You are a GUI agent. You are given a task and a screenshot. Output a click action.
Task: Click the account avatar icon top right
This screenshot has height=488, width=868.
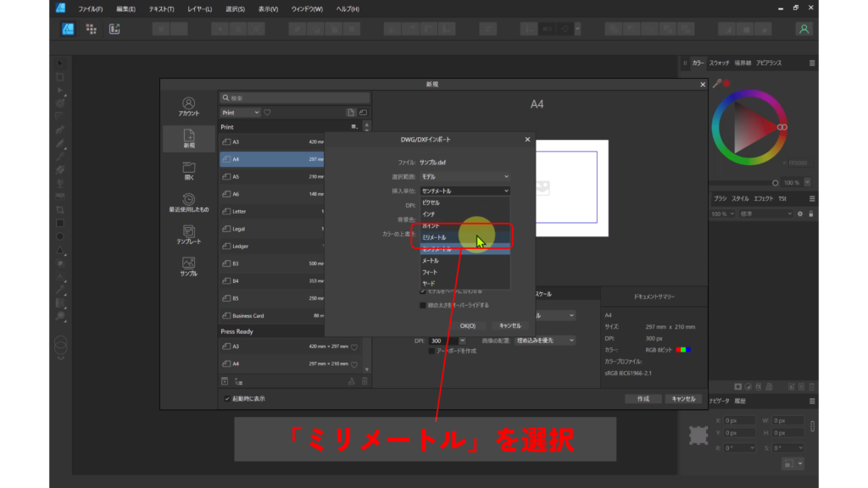pyautogui.click(x=804, y=29)
